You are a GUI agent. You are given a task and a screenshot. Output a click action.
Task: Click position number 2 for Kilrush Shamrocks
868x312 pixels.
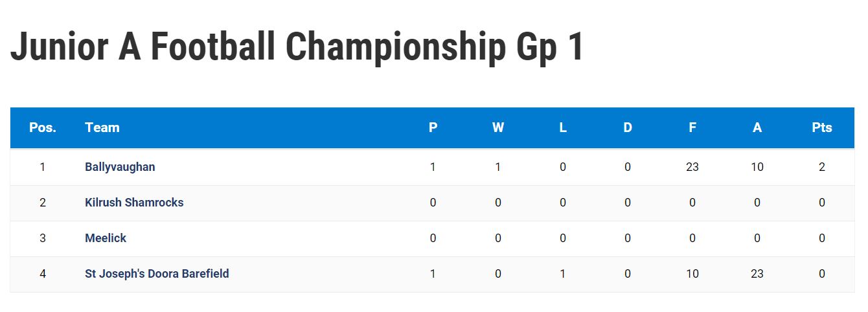[x=43, y=203]
